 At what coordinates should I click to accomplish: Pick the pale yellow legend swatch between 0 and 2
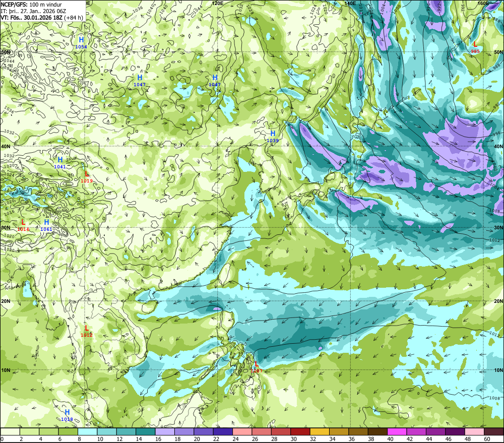click(10, 431)
